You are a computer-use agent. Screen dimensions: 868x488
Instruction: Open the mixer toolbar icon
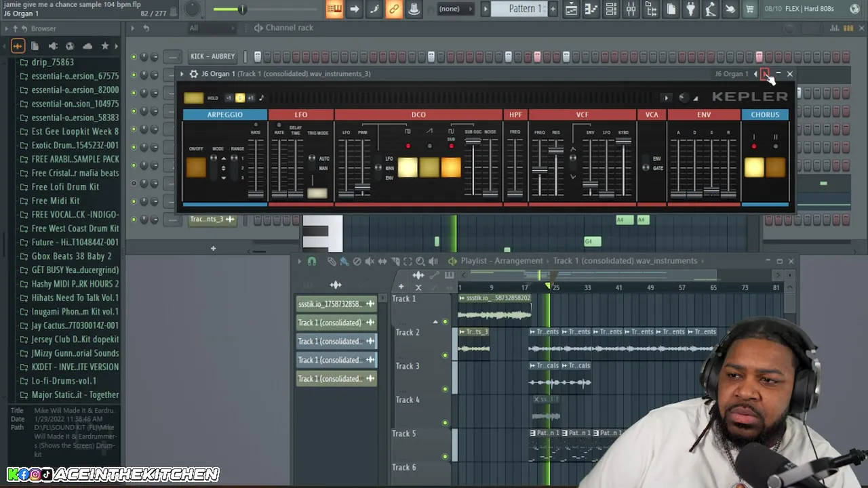(x=631, y=9)
